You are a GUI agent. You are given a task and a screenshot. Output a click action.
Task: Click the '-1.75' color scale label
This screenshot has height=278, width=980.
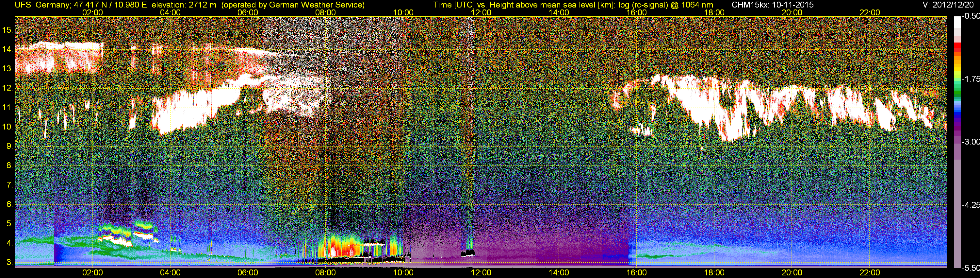point(971,79)
